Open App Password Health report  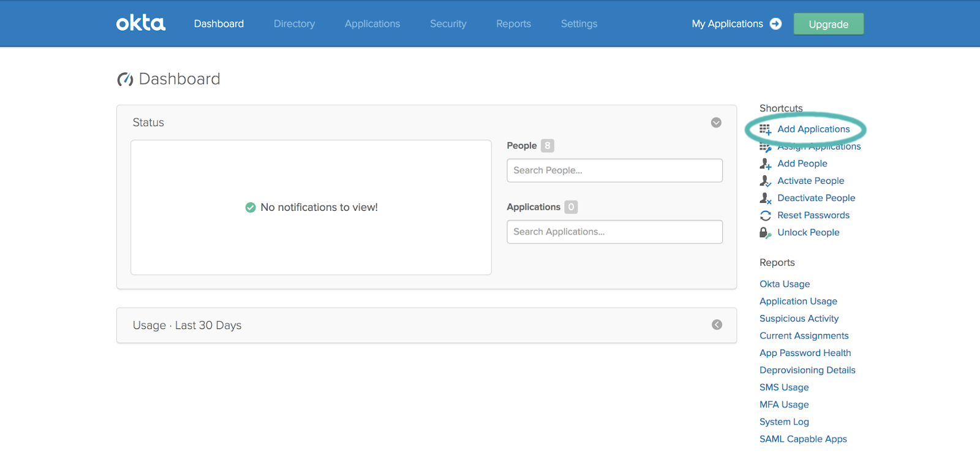click(805, 352)
